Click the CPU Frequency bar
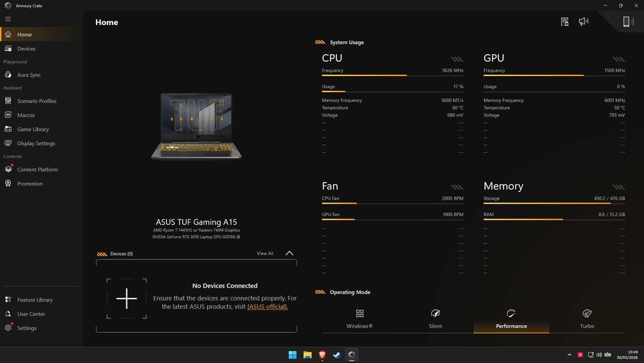Image resolution: width=644 pixels, height=363 pixels. [393, 75]
